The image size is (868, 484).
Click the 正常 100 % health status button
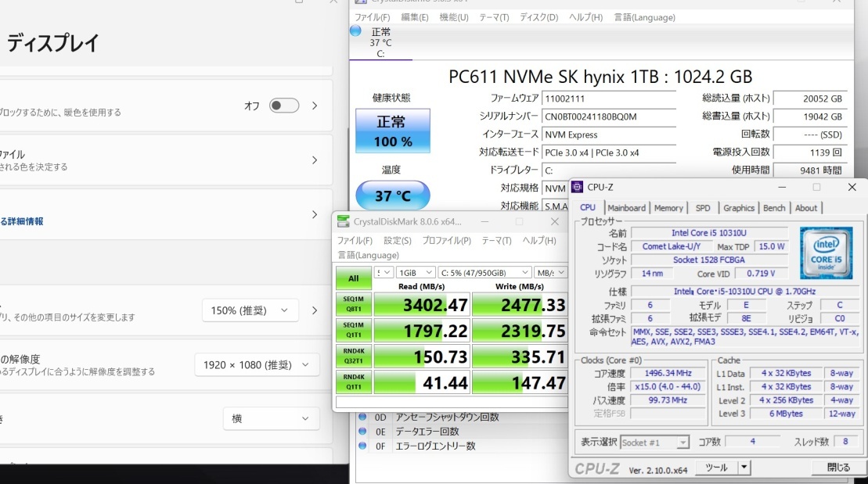point(392,131)
